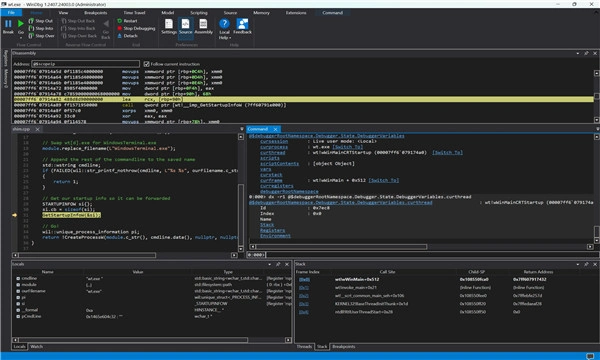Click the Locals panel horizontal scrollbar
The height and width of the screenshot is (360, 600).
(133, 340)
